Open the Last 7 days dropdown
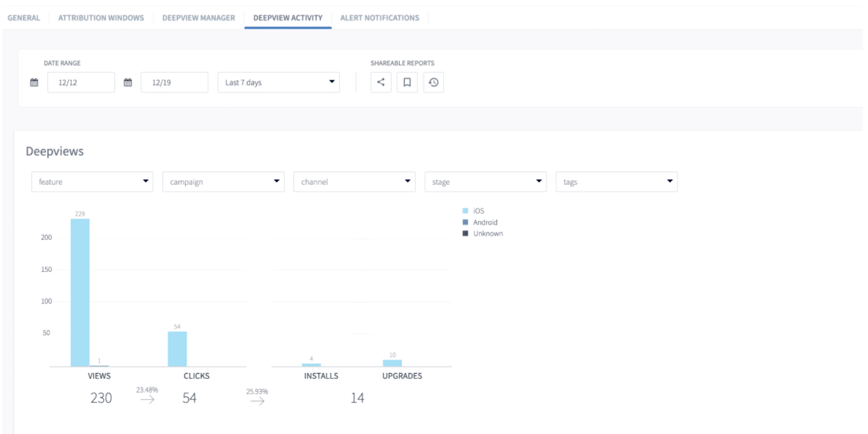The width and height of the screenshot is (868, 434). point(278,82)
